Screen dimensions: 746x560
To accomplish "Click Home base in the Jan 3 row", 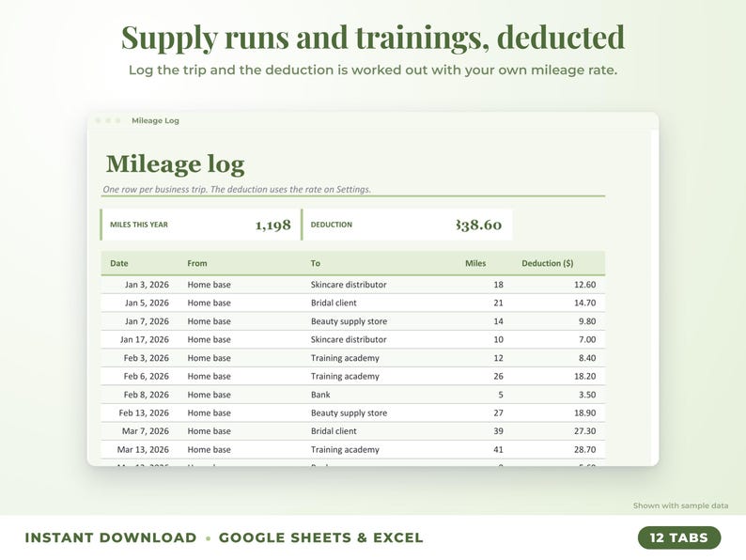I will coord(209,285).
